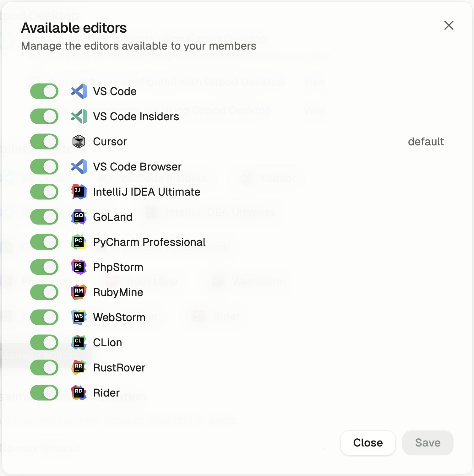Click the Cursor editor icon
Image resolution: width=474 pixels, height=476 pixels.
(x=79, y=142)
